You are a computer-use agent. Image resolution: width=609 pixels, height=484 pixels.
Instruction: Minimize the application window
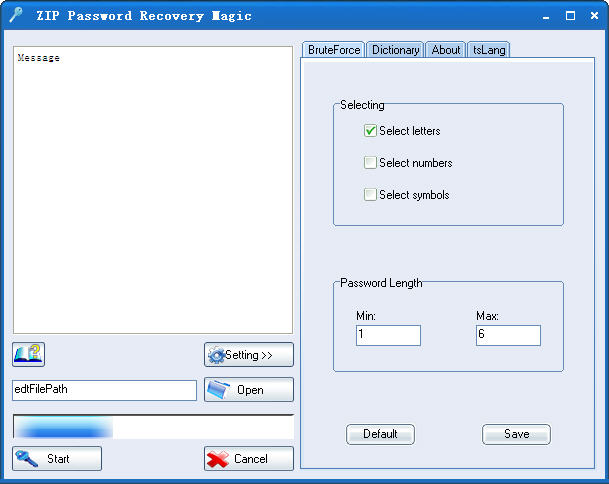coord(546,16)
